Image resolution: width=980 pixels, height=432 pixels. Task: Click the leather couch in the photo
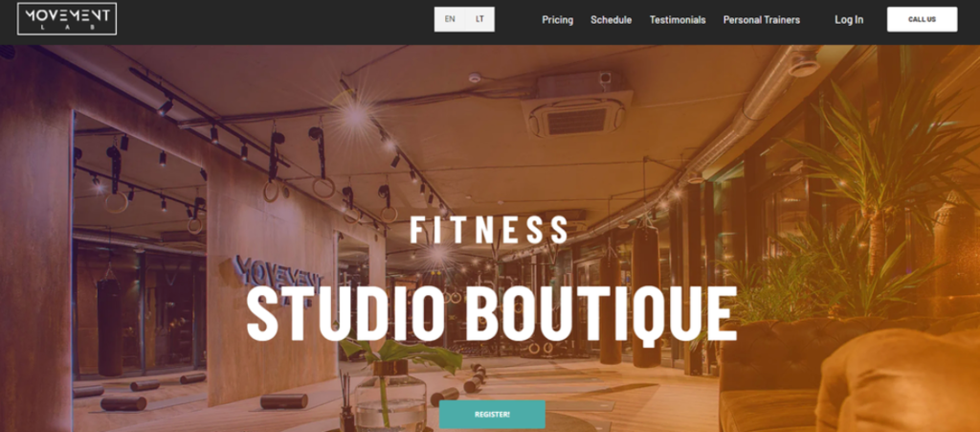(x=850, y=375)
